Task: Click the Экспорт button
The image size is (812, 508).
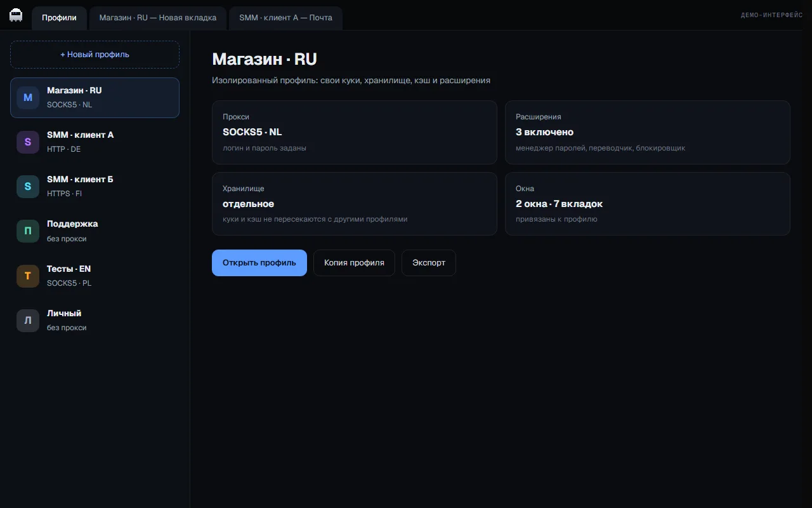Action: 429,263
